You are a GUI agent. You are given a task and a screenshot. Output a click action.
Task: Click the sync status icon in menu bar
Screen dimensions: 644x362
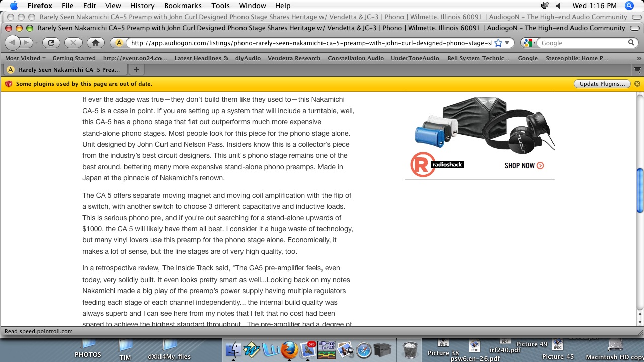coord(545,6)
